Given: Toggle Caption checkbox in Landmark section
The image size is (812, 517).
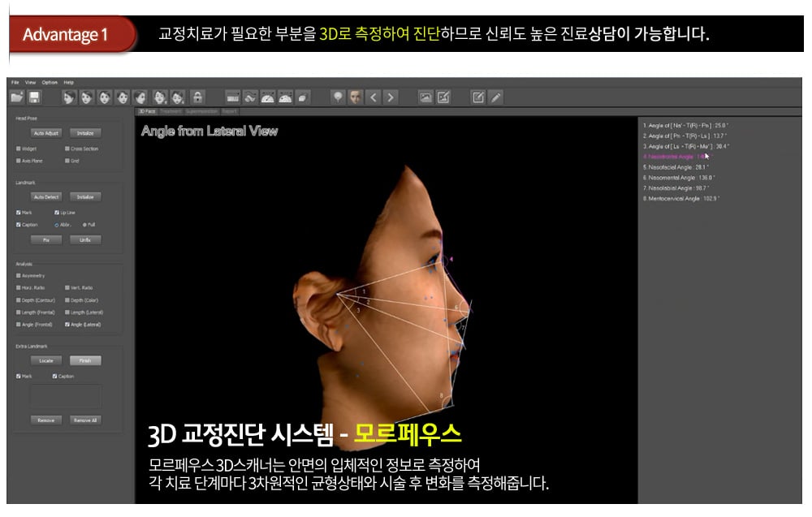Looking at the screenshot, I should coord(19,225).
